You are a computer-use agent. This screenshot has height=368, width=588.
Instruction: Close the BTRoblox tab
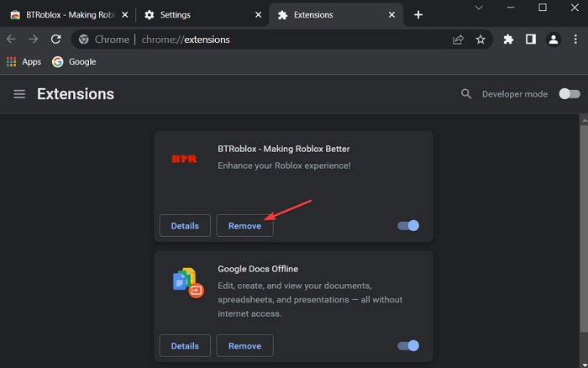pyautogui.click(x=125, y=14)
